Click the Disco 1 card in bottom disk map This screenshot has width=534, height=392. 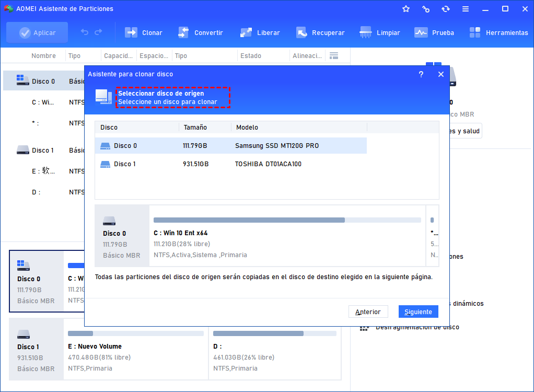[x=36, y=349]
